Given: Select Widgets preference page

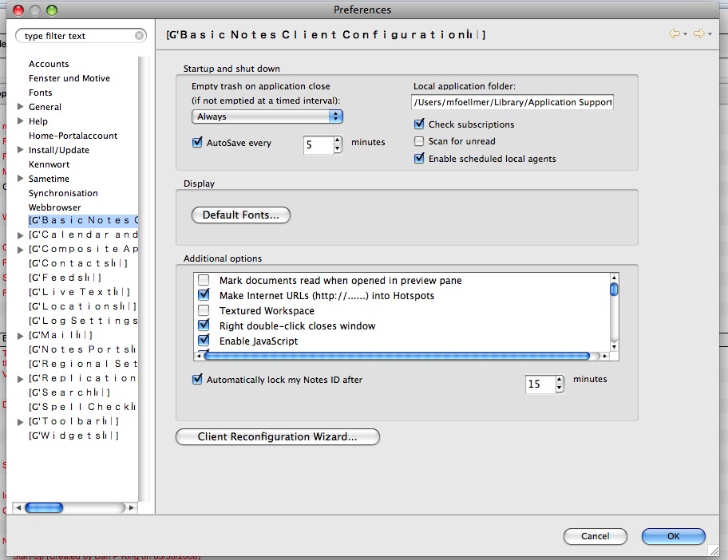Looking at the screenshot, I should [73, 436].
